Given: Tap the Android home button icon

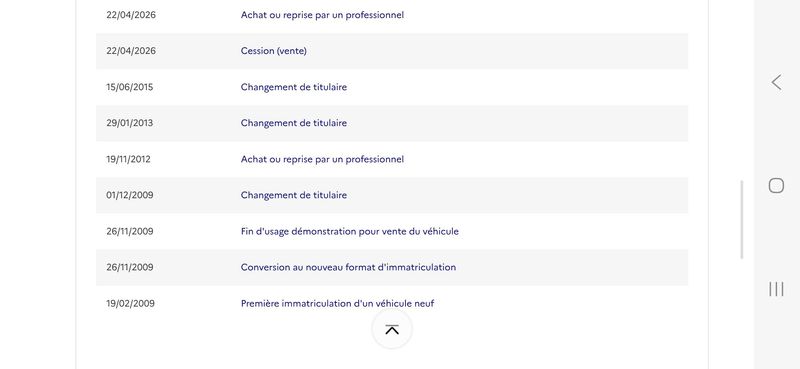Looking at the screenshot, I should point(776,185).
